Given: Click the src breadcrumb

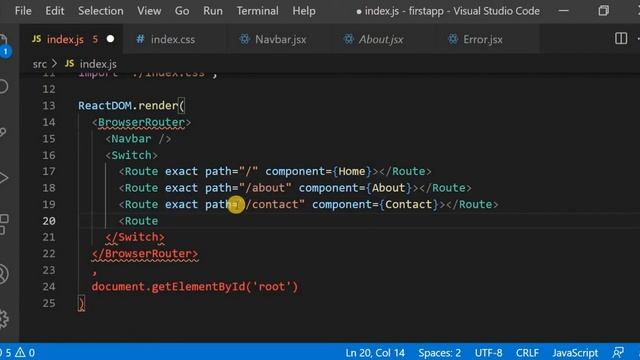Looking at the screenshot, I should pos(40,64).
